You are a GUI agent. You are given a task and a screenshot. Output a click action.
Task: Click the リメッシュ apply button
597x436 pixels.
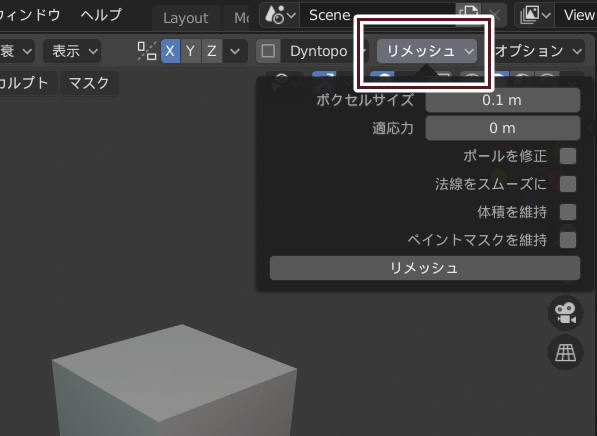(425, 268)
